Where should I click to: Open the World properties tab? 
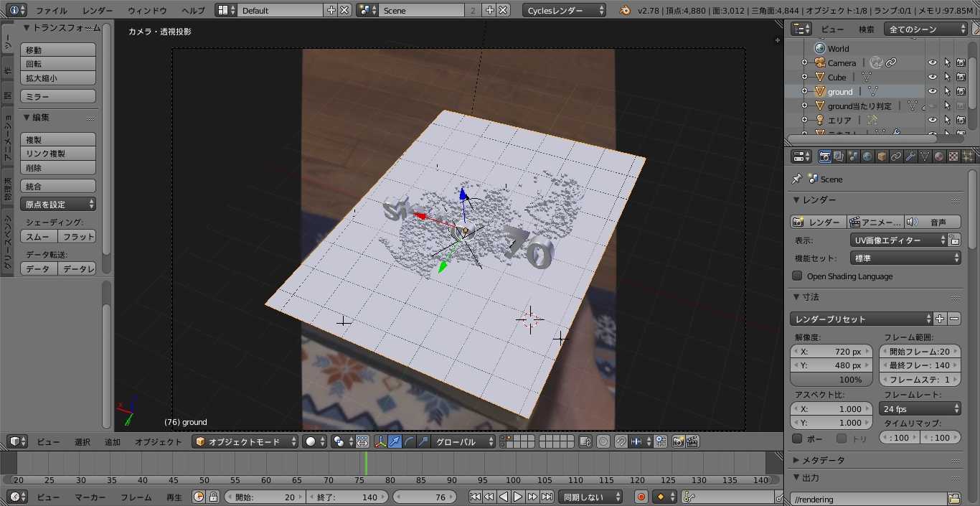pyautogui.click(x=867, y=156)
